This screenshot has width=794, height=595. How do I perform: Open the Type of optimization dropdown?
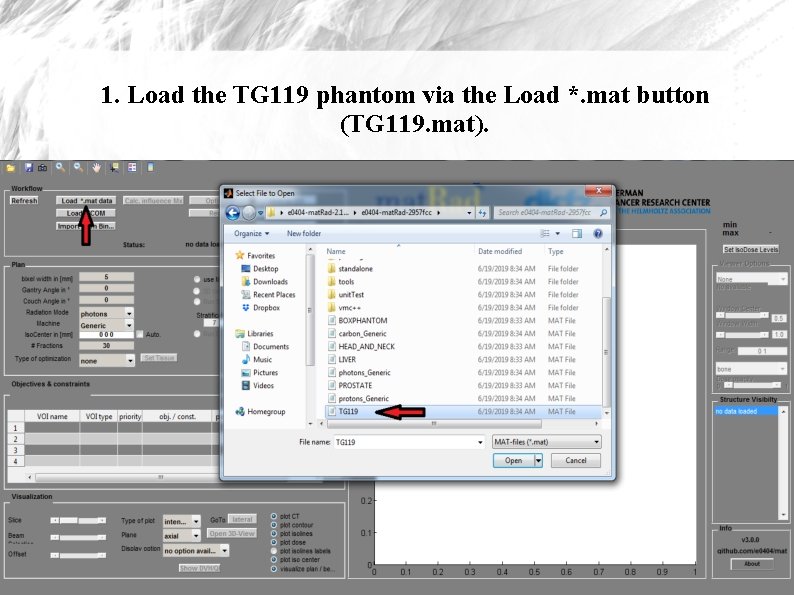tap(107, 361)
